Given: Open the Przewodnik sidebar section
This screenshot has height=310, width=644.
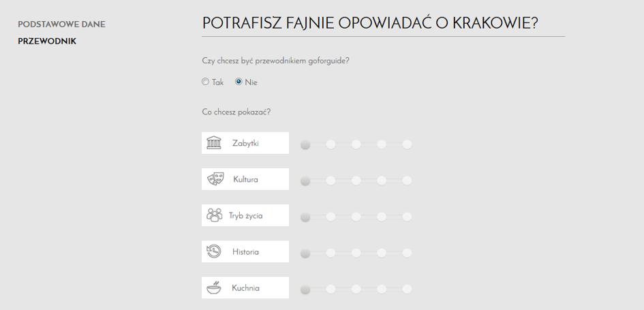Looking at the screenshot, I should pos(47,42).
